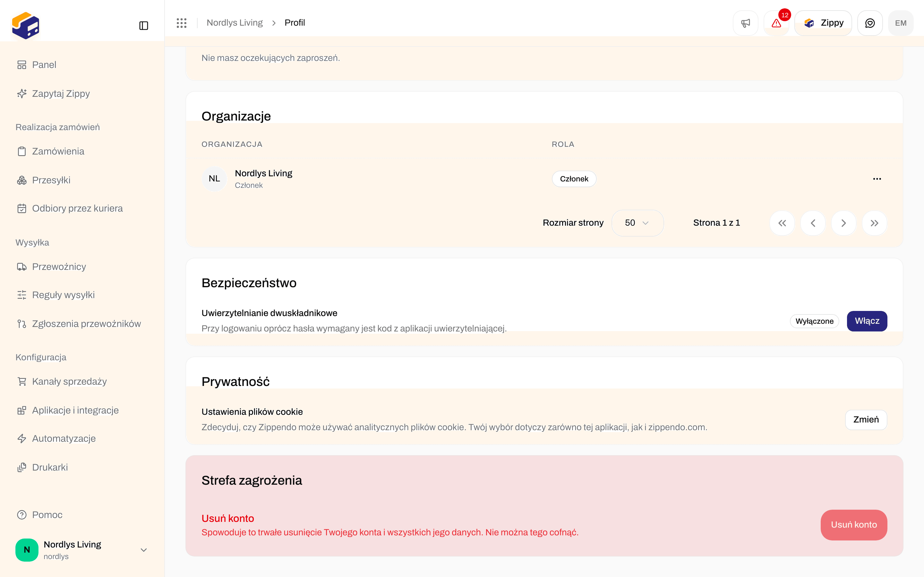Click the Zmień cookie settings button
This screenshot has height=577, width=924.
click(x=866, y=419)
